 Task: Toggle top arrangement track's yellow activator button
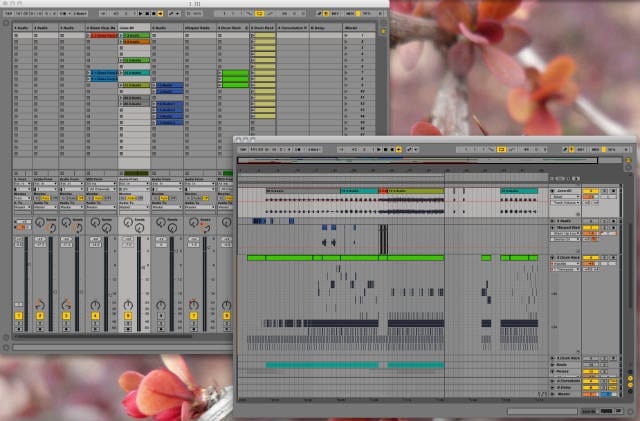click(590, 191)
